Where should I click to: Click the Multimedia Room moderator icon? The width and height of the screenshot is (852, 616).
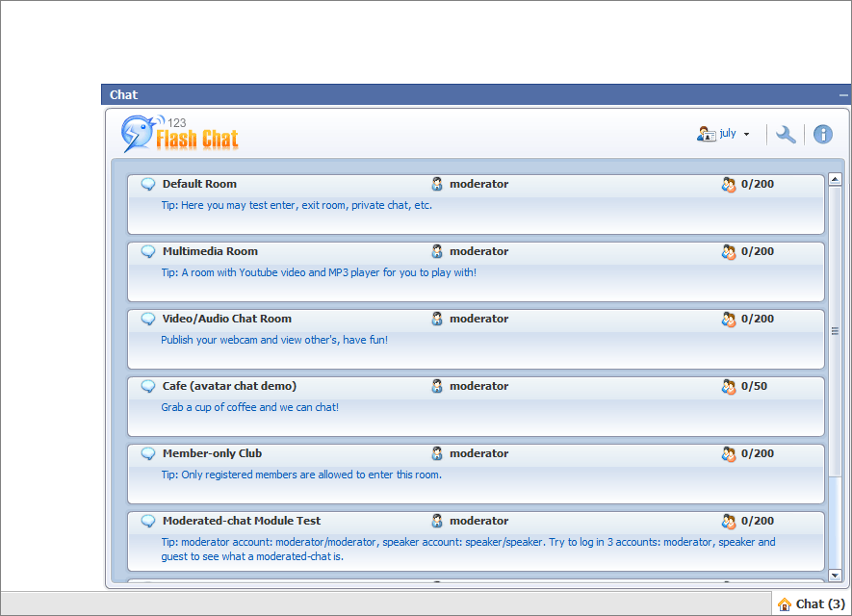coord(437,251)
